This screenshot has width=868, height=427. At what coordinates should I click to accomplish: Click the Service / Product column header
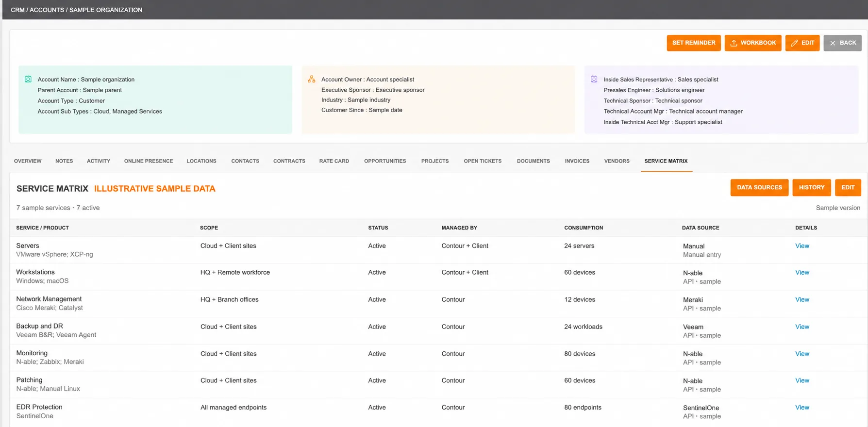(x=43, y=228)
